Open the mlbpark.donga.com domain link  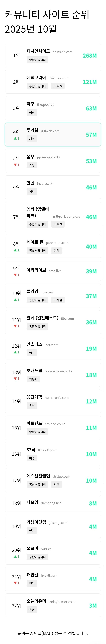click(68, 216)
